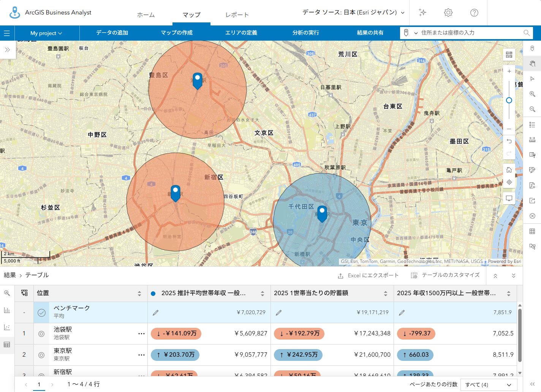Open the settings gear icon
Screen dimensions: 541x392
coord(448,13)
